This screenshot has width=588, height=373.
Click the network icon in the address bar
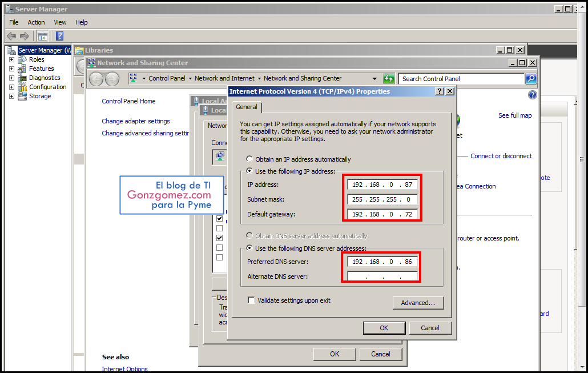point(133,78)
